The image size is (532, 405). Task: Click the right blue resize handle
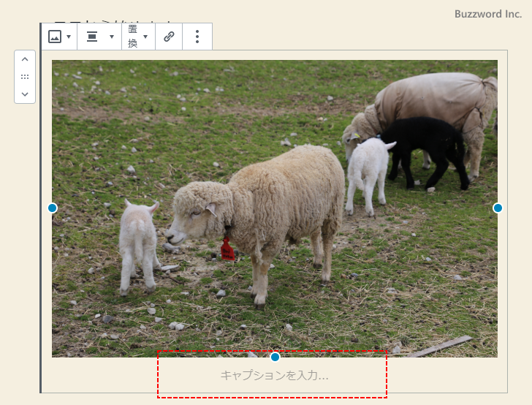tap(498, 208)
